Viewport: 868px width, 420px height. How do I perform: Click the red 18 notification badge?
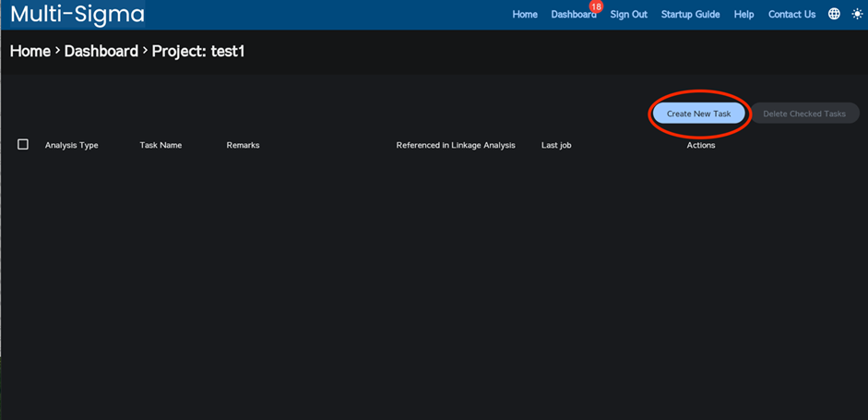[x=596, y=6]
